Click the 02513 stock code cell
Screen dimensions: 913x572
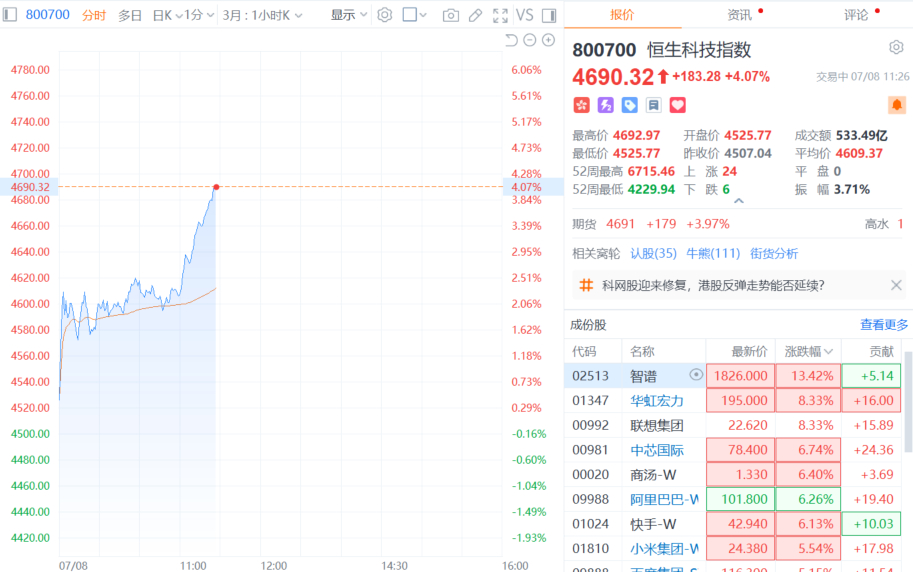pos(590,376)
